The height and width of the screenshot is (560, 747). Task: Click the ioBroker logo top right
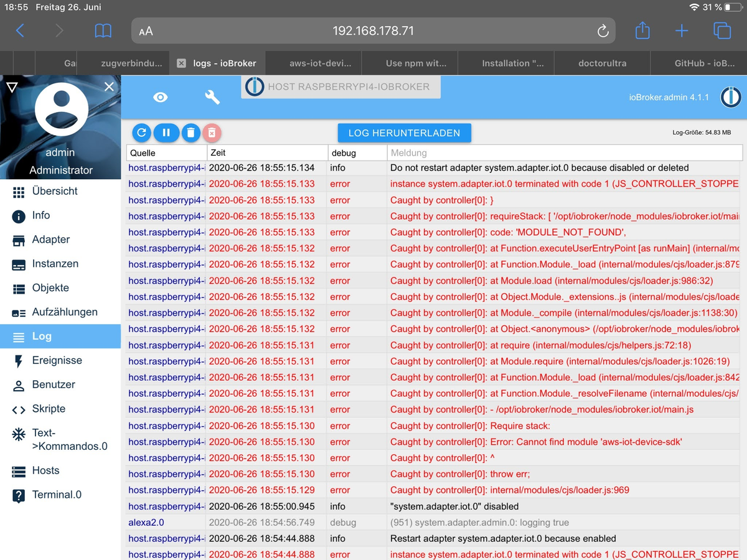[730, 97]
